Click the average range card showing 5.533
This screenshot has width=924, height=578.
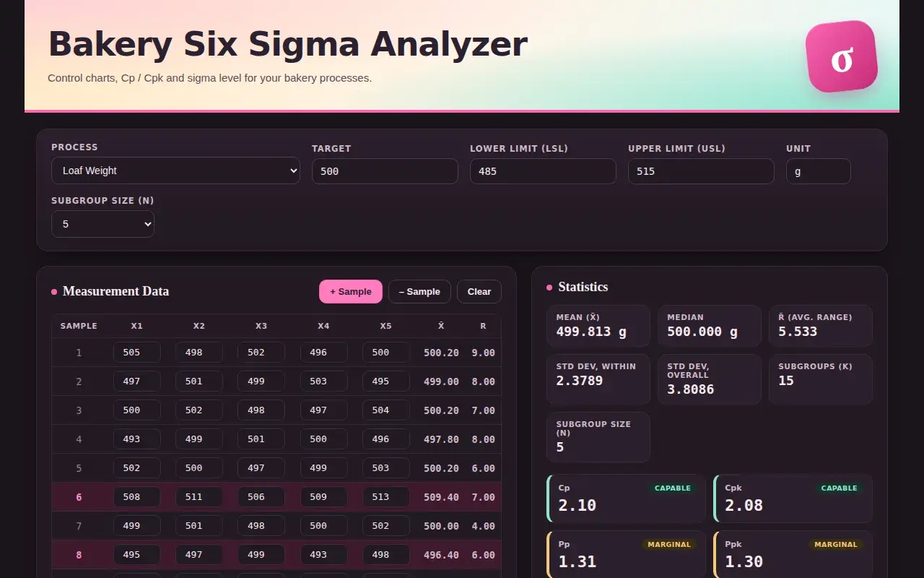tap(821, 326)
